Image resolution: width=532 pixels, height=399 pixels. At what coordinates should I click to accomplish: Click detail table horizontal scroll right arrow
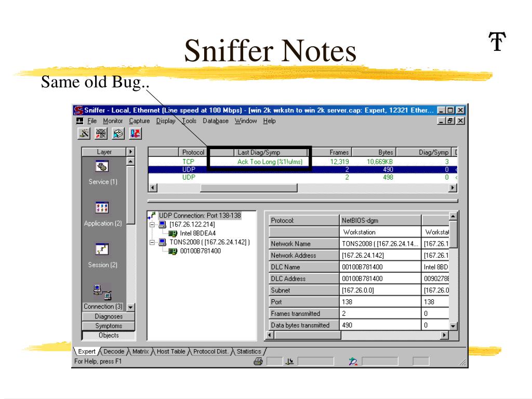(x=444, y=335)
